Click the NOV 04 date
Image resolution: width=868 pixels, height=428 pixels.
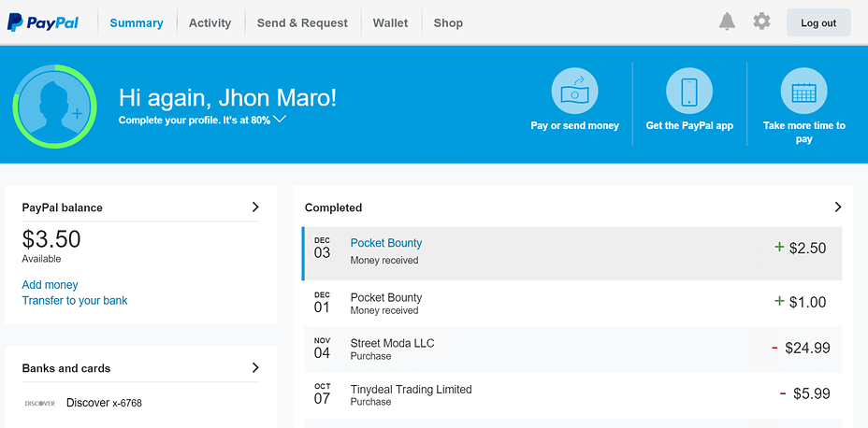pyautogui.click(x=322, y=349)
